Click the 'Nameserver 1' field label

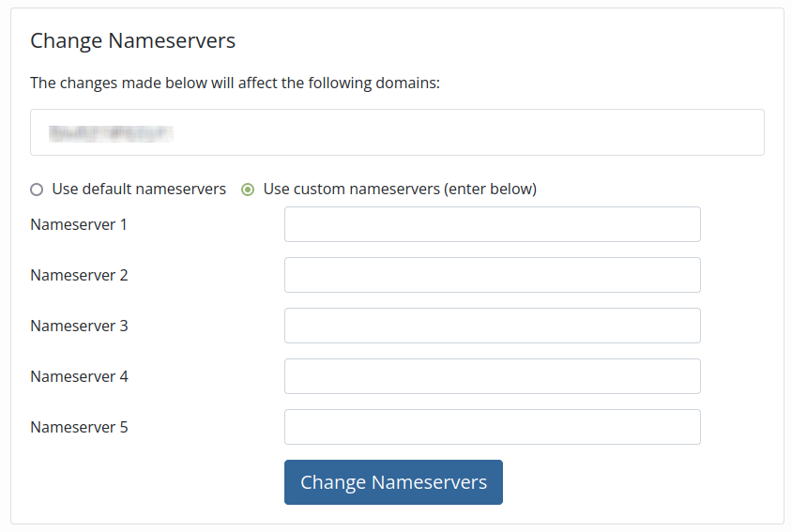[x=79, y=224]
